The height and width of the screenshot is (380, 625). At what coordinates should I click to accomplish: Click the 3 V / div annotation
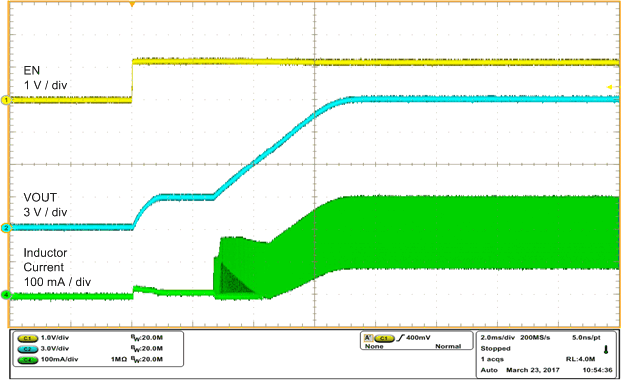(x=45, y=212)
